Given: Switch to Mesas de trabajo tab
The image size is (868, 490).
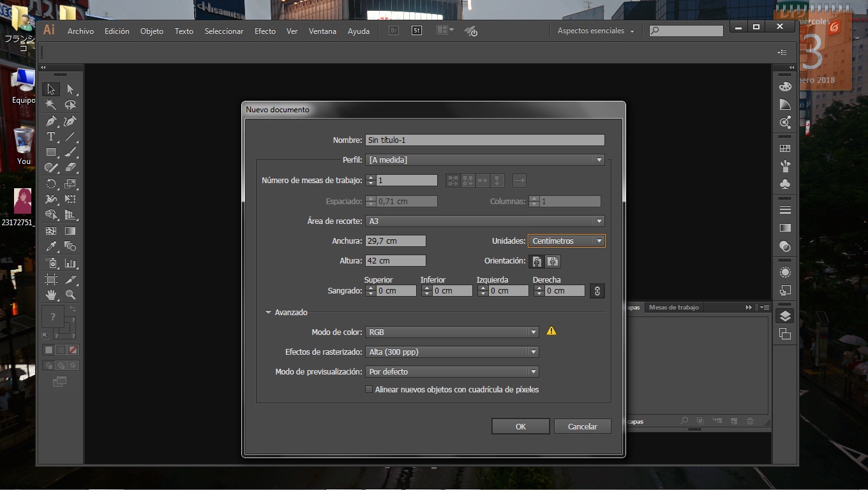Looking at the screenshot, I should coord(674,308).
